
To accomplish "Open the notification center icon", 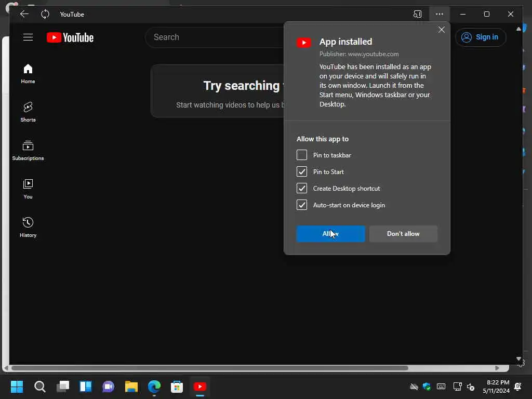I will coord(518,387).
